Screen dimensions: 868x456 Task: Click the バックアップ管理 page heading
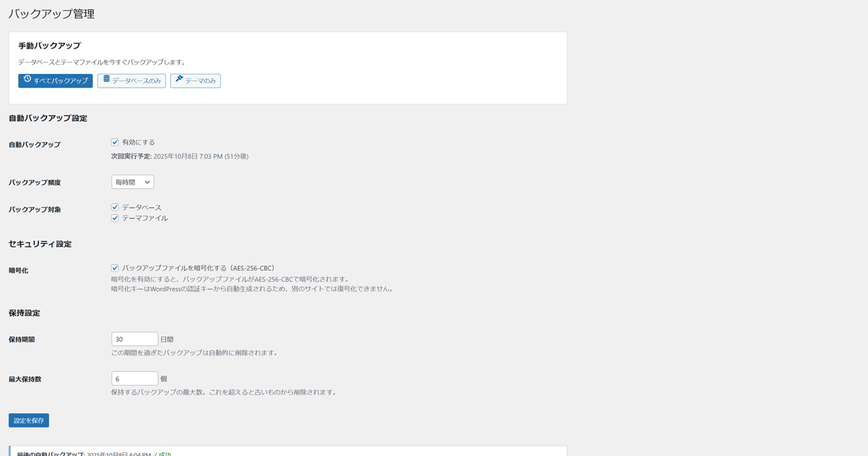tap(51, 14)
